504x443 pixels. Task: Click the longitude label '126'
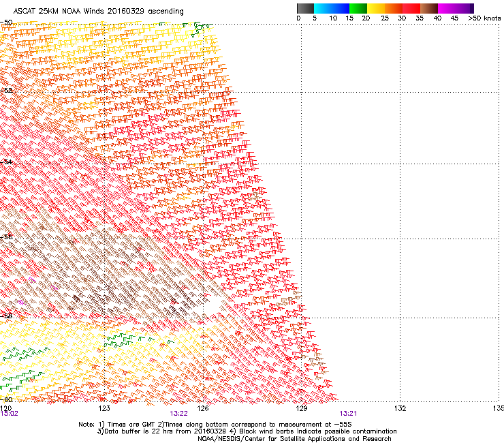pos(203,408)
